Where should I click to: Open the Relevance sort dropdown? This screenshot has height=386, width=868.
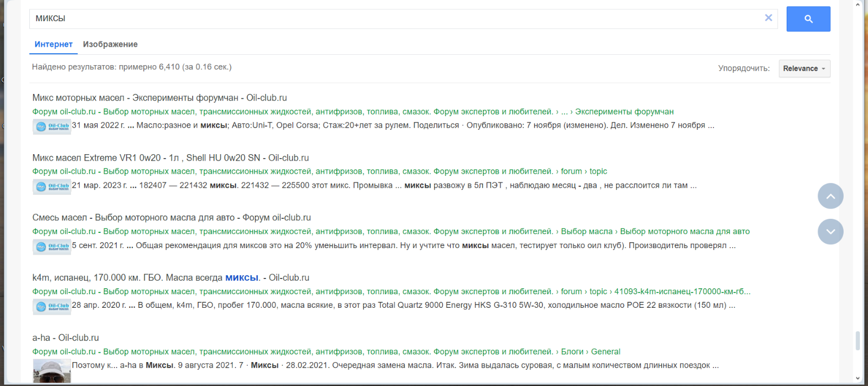coord(805,68)
